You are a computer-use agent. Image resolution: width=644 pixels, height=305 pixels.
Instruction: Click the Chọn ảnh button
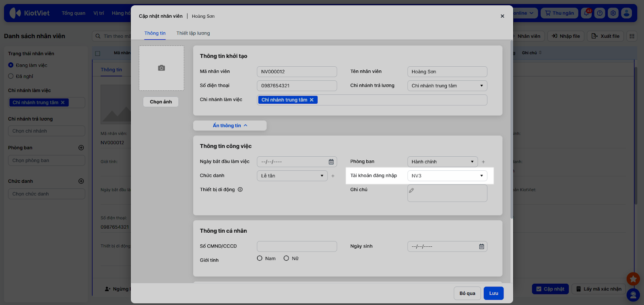point(161,102)
